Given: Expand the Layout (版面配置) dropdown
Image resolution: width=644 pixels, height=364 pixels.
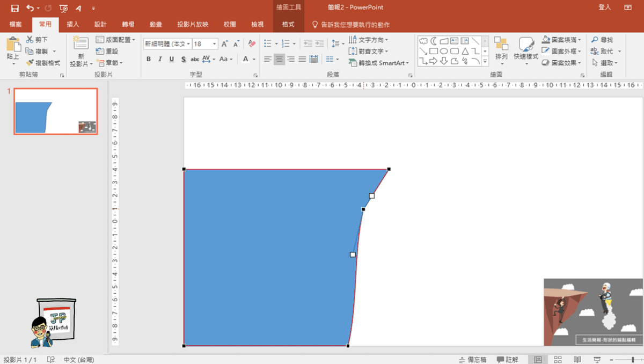Looking at the screenshot, I should tap(115, 40).
